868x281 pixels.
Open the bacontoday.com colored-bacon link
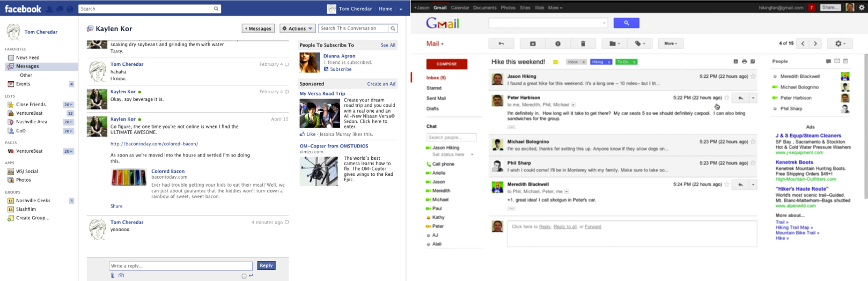(154, 144)
